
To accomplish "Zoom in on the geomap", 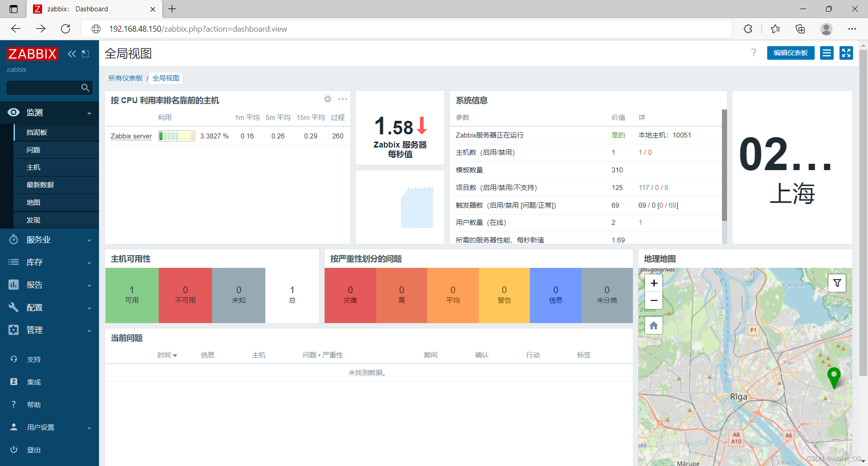I will pyautogui.click(x=654, y=283).
